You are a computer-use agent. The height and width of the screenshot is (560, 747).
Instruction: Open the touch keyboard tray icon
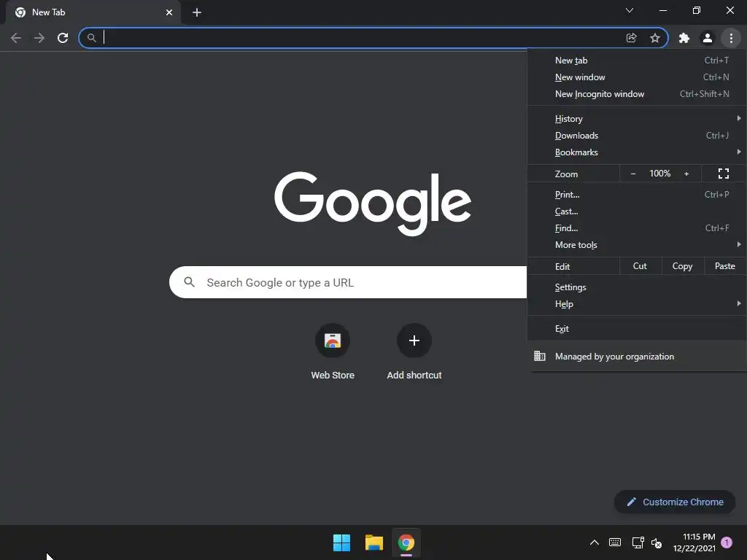(615, 542)
